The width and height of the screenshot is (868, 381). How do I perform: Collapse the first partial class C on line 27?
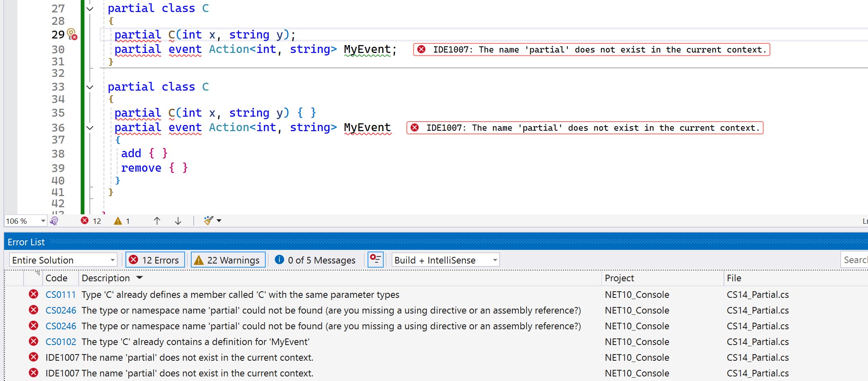(x=90, y=9)
